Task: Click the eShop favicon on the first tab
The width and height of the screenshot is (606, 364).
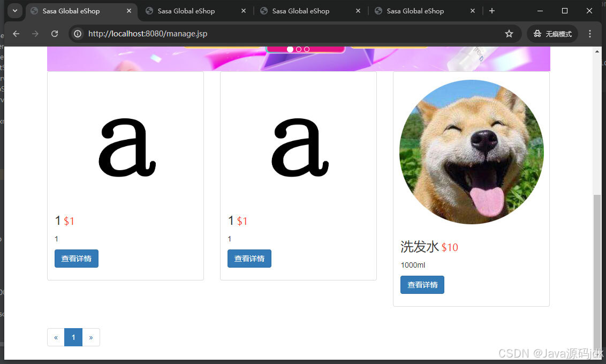Action: click(33, 11)
